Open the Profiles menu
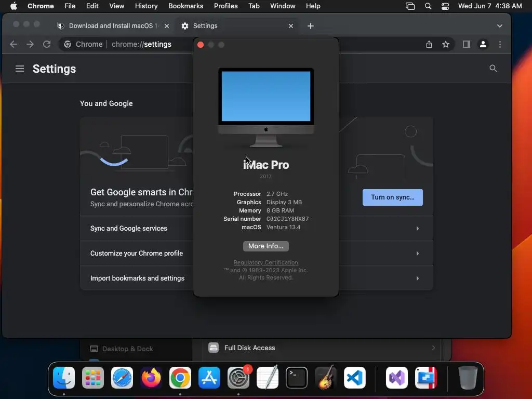The height and width of the screenshot is (399, 532). 225,6
